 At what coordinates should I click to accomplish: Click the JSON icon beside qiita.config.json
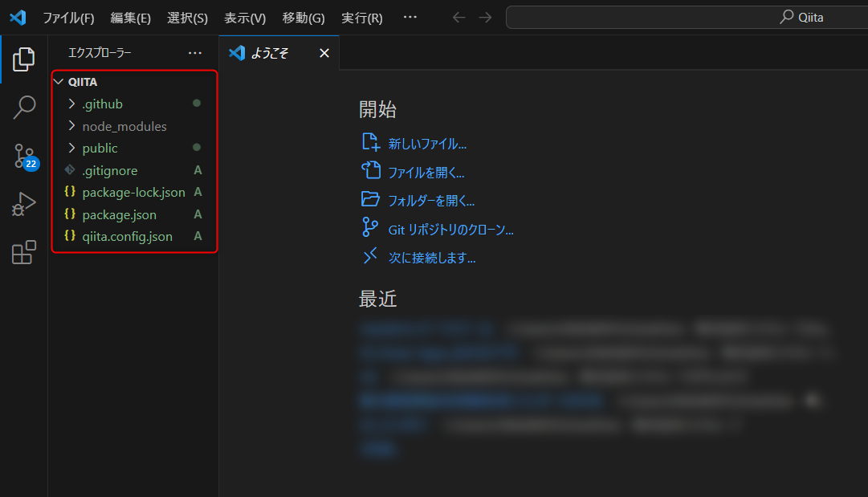pyautogui.click(x=70, y=236)
